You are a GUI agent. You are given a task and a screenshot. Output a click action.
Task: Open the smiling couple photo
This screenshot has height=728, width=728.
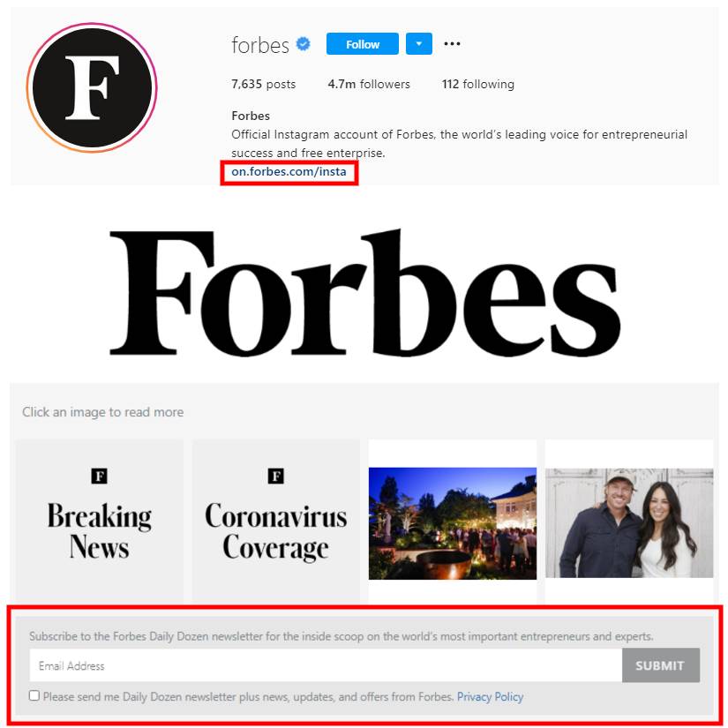tap(629, 523)
